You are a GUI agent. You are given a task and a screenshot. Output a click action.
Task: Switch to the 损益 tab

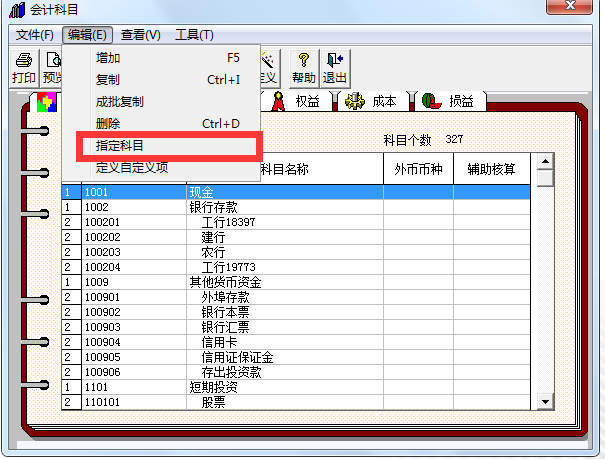coord(450,102)
